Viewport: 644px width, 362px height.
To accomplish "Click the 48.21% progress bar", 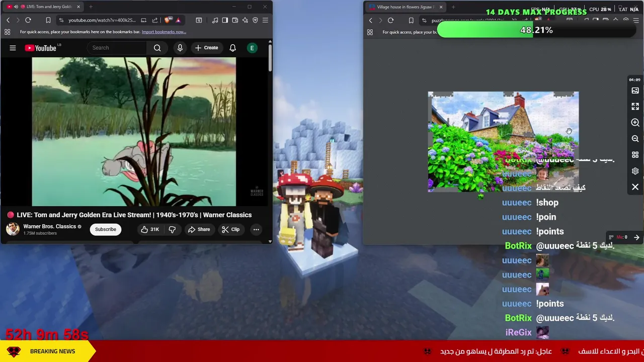I will [536, 30].
